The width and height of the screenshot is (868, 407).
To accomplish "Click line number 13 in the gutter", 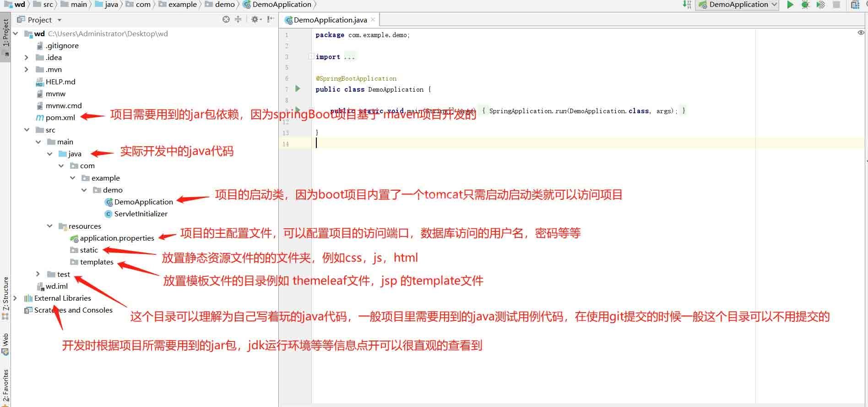I will 286,133.
